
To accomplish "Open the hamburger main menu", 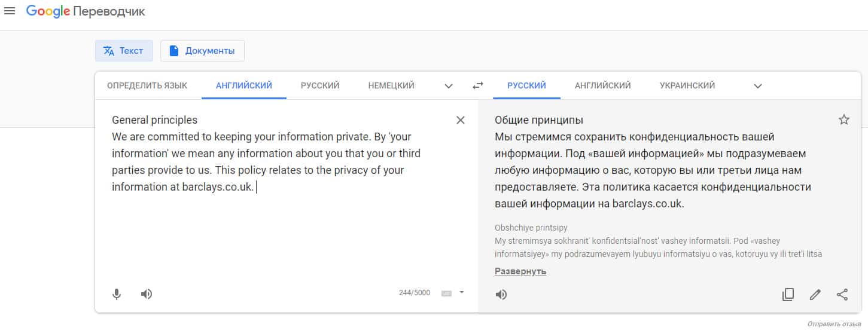I will click(x=10, y=12).
